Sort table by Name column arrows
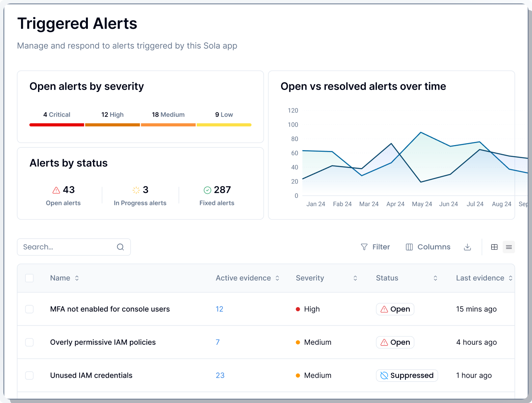This screenshot has height=403, width=532. click(77, 278)
